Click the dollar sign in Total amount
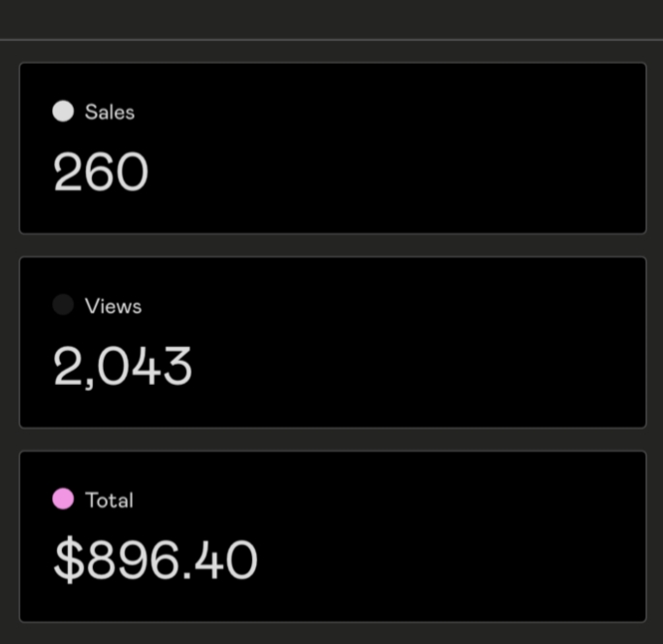Viewport: 663px width, 644px height. point(70,560)
